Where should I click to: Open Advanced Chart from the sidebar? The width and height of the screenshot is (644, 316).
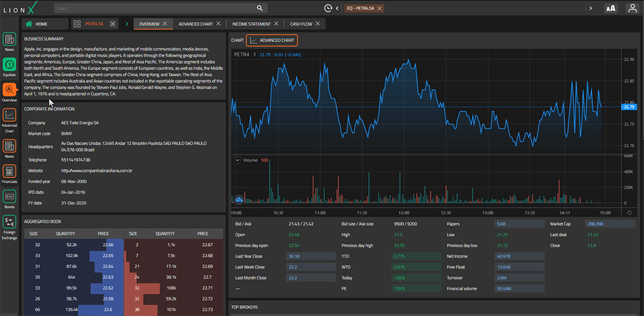(x=9, y=116)
